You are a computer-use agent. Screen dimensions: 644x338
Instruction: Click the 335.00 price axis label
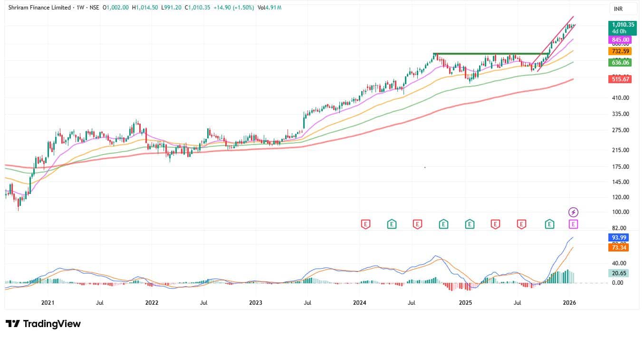(x=621, y=114)
